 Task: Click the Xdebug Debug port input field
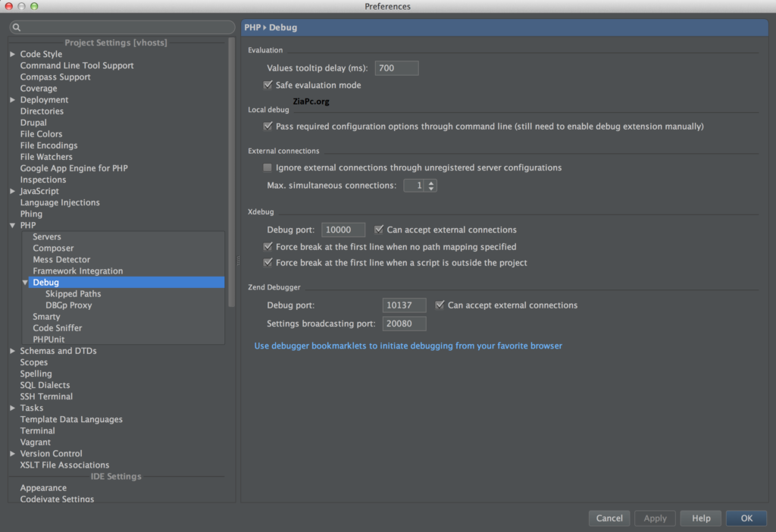pos(343,230)
